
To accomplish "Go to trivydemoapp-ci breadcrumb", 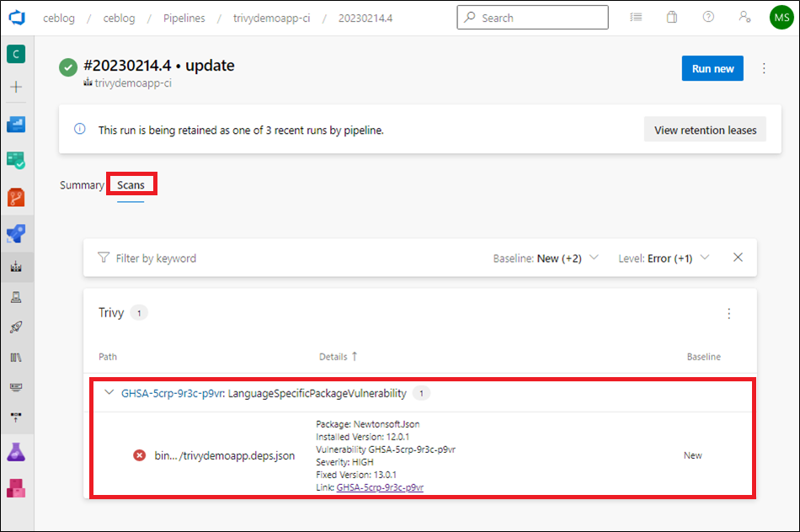I will (x=271, y=19).
